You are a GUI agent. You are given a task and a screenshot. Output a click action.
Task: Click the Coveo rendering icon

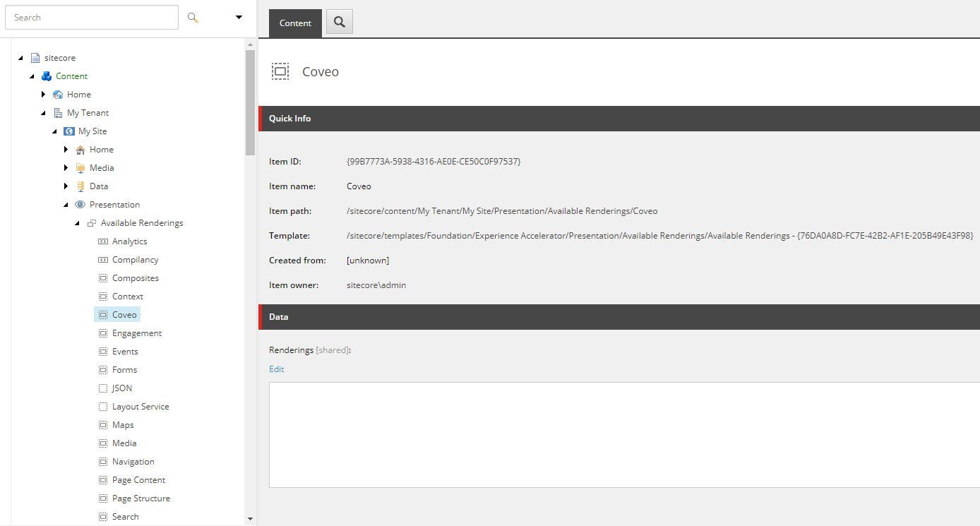[x=102, y=314]
